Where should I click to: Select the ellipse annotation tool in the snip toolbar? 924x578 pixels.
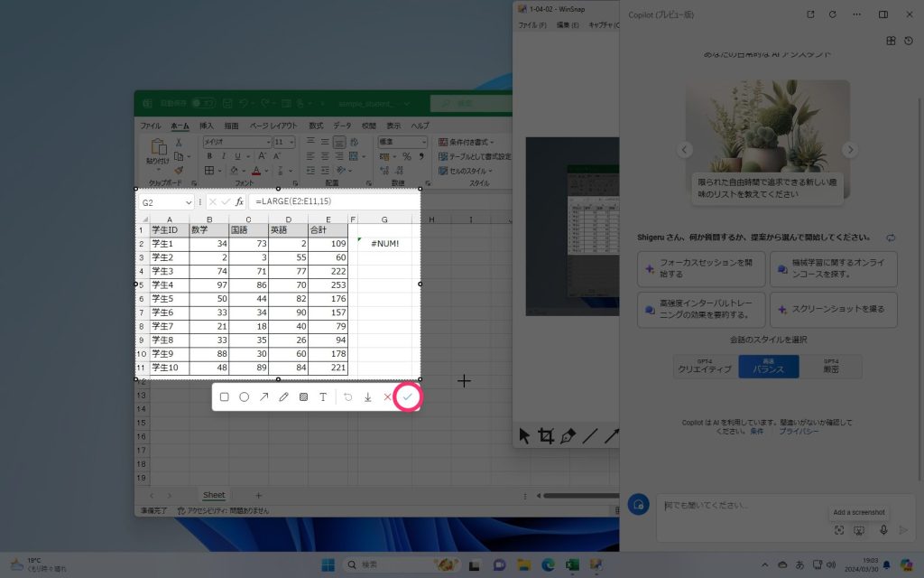244,397
